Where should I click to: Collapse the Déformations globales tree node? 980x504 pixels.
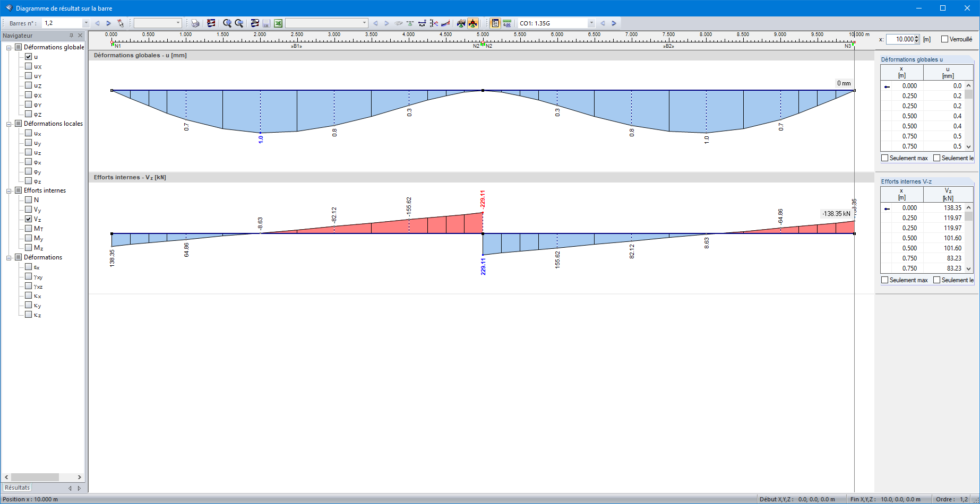pos(9,47)
